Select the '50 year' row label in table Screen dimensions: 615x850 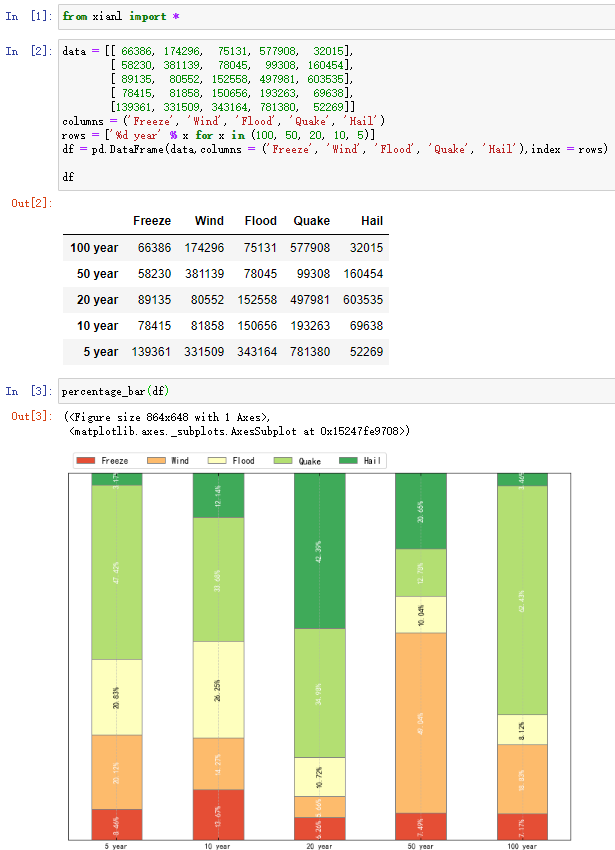[x=98, y=274]
